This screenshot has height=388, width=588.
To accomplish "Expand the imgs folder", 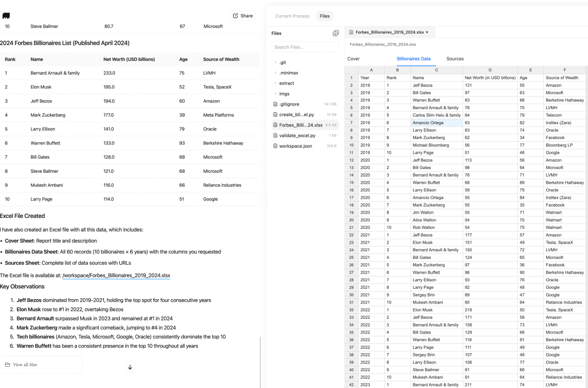I will [x=284, y=94].
